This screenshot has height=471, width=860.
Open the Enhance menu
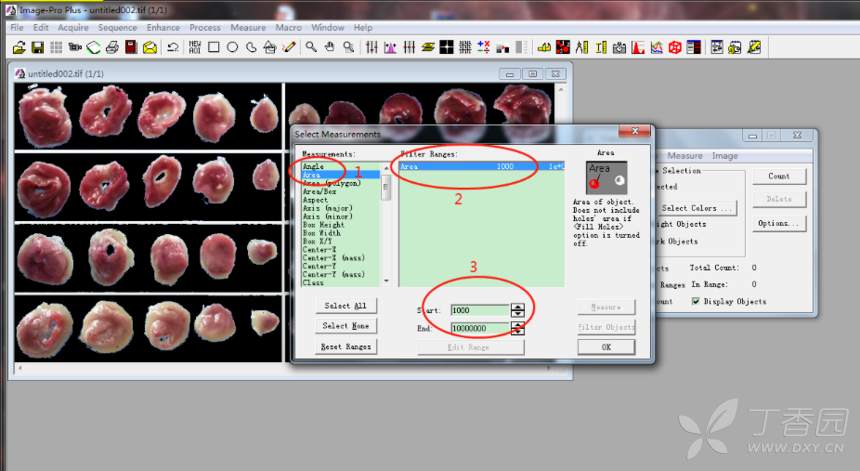pos(163,28)
